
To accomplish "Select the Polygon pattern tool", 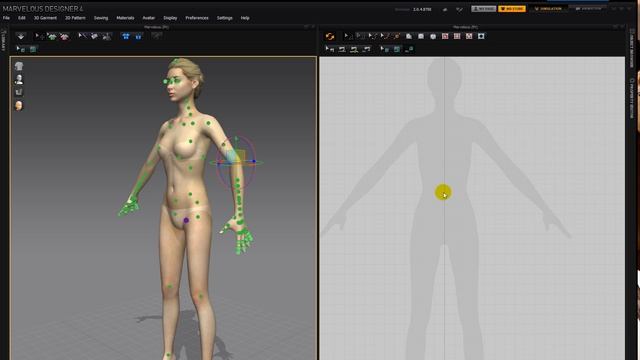I will [x=409, y=36].
